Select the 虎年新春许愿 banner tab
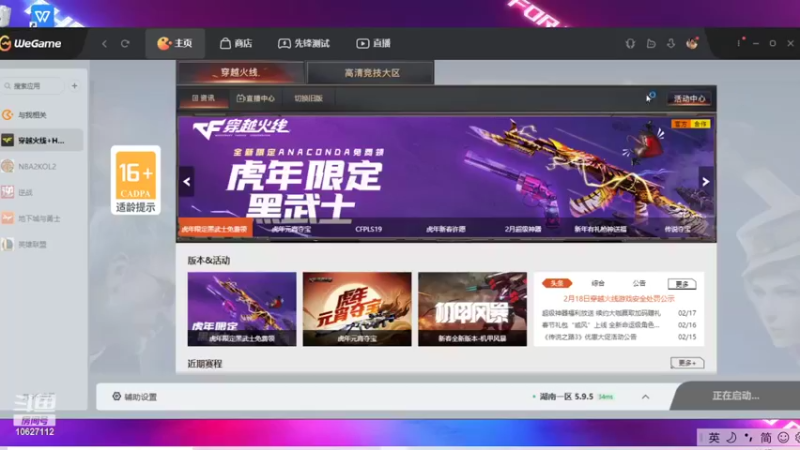 (446, 229)
